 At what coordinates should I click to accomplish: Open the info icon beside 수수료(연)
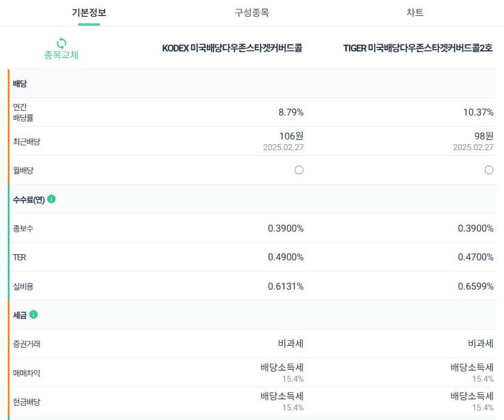[51, 199]
